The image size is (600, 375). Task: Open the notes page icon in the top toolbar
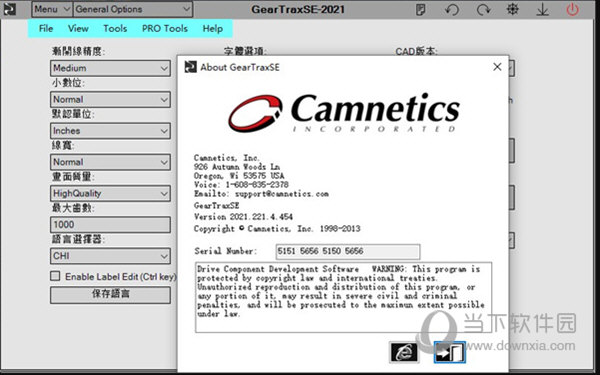click(421, 10)
